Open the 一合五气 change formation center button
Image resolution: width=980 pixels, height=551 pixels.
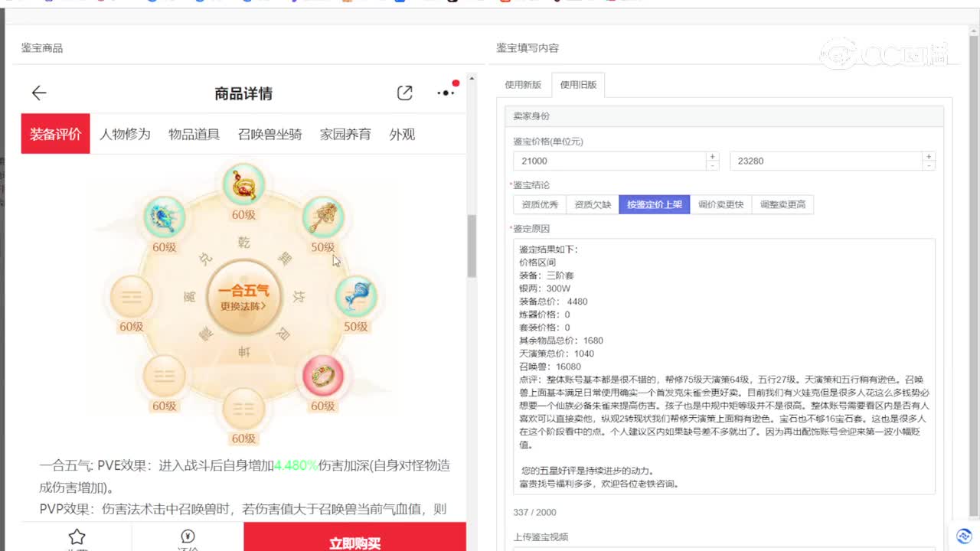point(243,297)
